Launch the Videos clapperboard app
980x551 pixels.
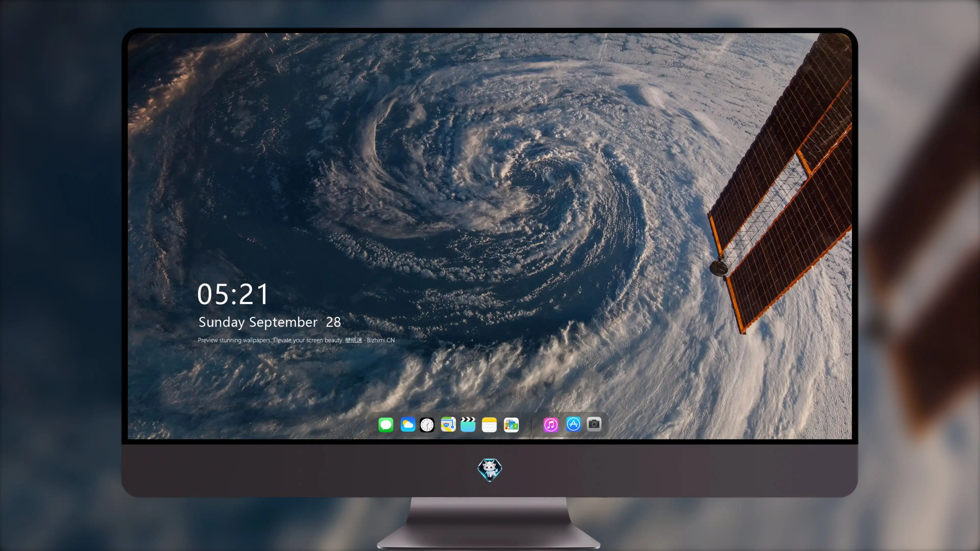tap(468, 424)
